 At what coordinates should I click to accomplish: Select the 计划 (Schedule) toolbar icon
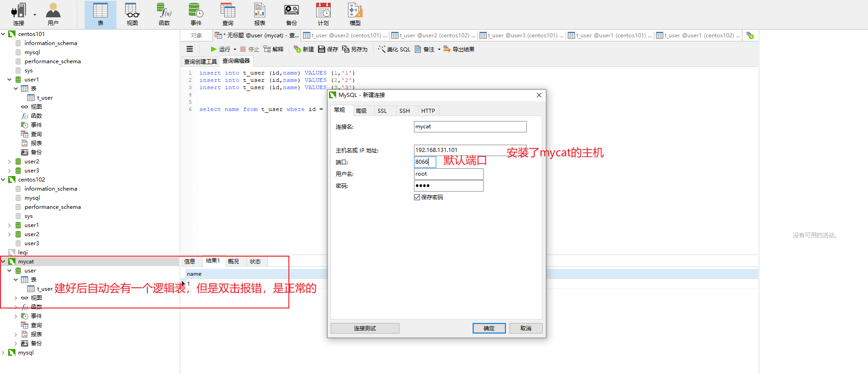(323, 14)
